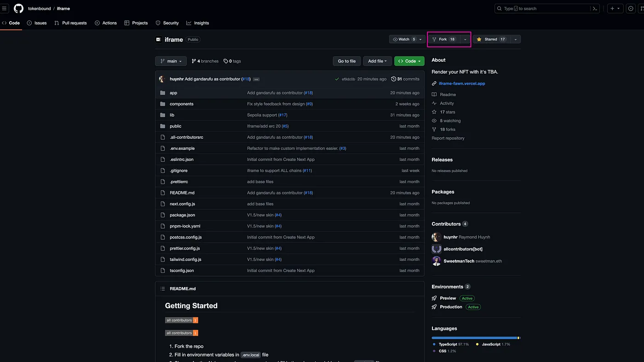Image resolution: width=644 pixels, height=362 pixels.
Task: Click the book icon beside Readme
Action: tap(434, 95)
